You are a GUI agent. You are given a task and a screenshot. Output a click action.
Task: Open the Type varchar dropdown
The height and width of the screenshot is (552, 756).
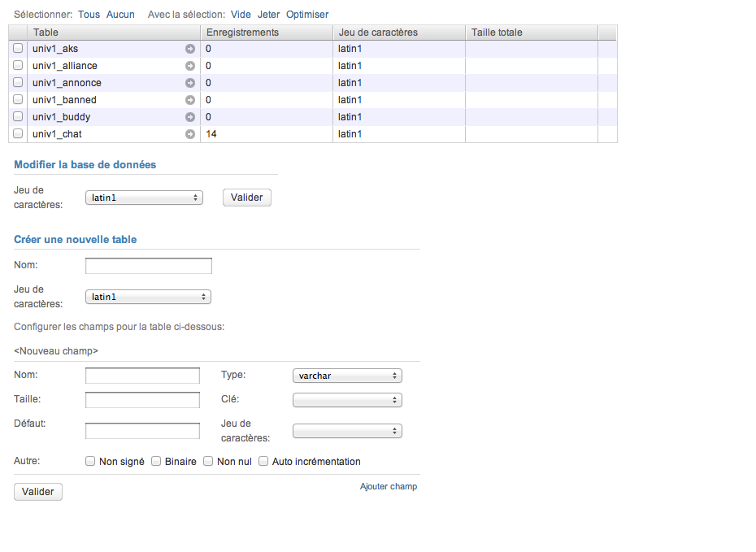(x=347, y=376)
